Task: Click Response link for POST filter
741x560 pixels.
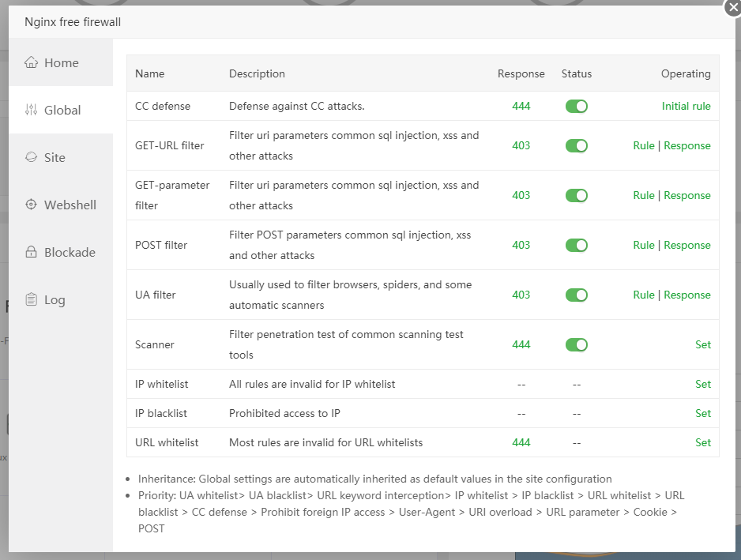Action: point(686,245)
